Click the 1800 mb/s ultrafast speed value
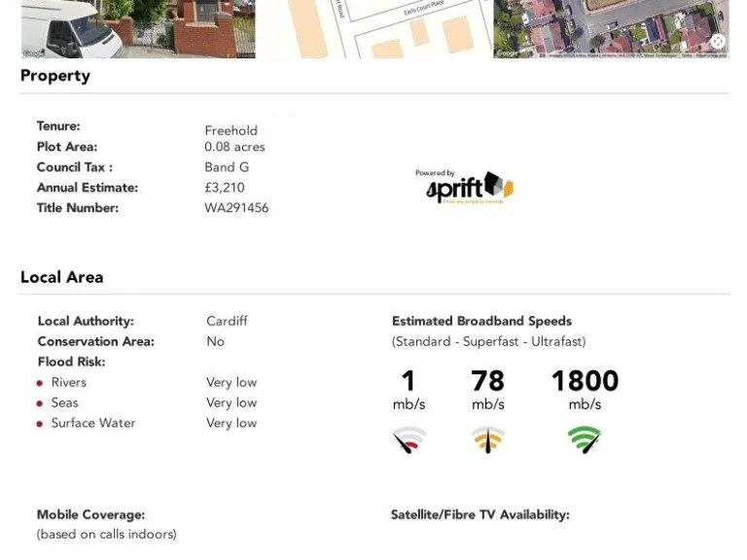This screenshot has width=747, height=560. pos(585,381)
